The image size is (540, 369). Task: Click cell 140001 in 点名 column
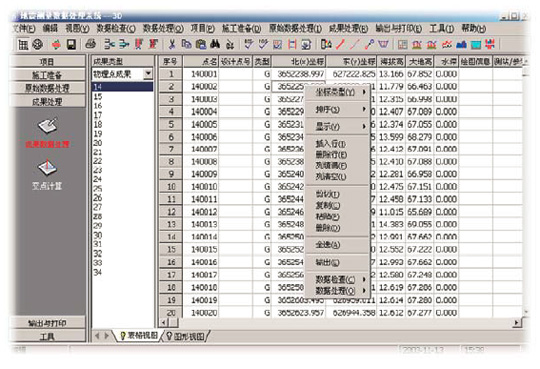201,74
